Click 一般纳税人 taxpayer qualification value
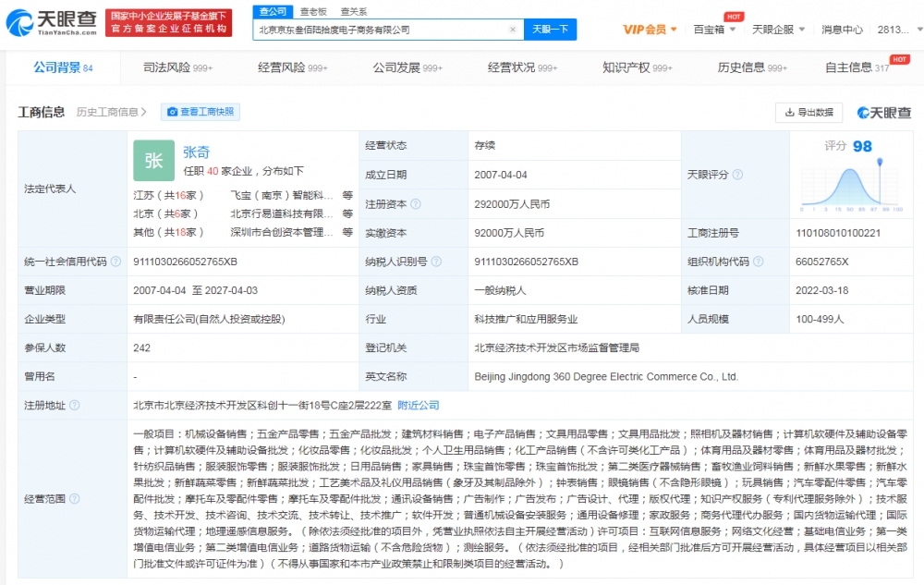924x585 pixels. (x=500, y=290)
